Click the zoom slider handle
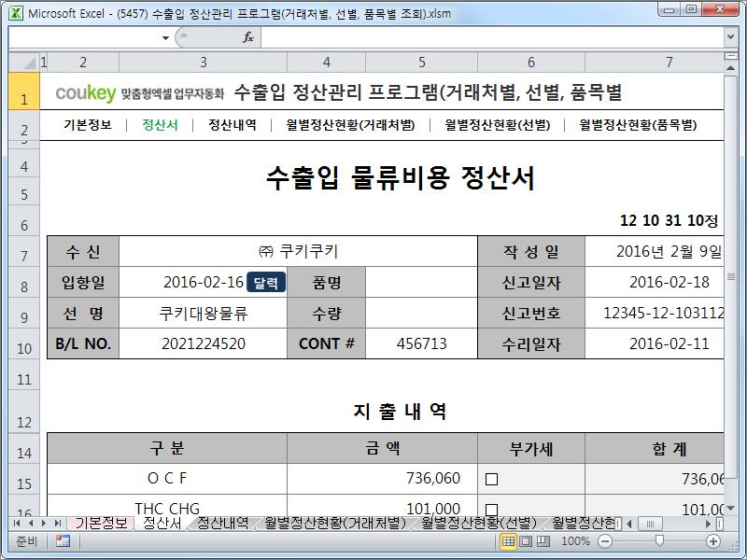Image resolution: width=747 pixels, height=560 pixels. point(659,540)
